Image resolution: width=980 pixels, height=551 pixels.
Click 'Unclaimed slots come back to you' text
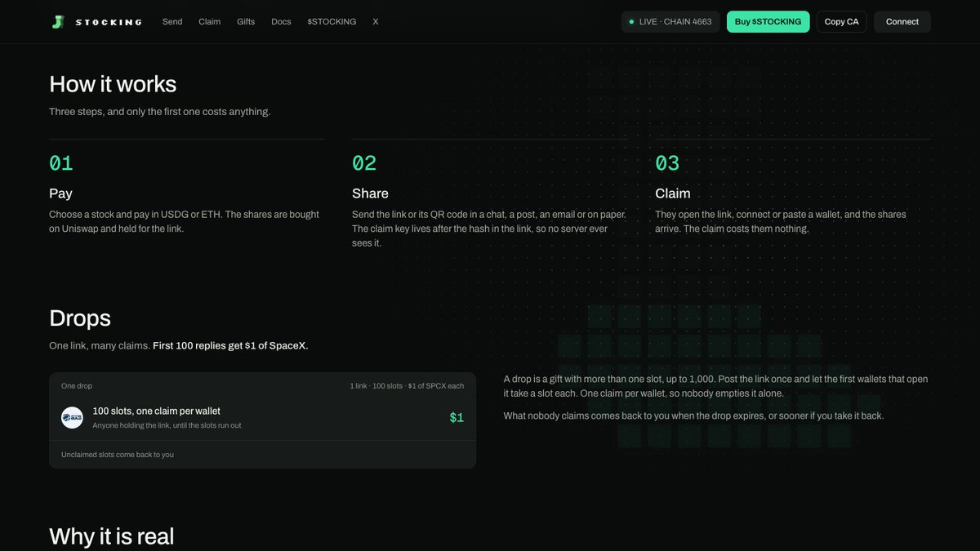pyautogui.click(x=118, y=455)
